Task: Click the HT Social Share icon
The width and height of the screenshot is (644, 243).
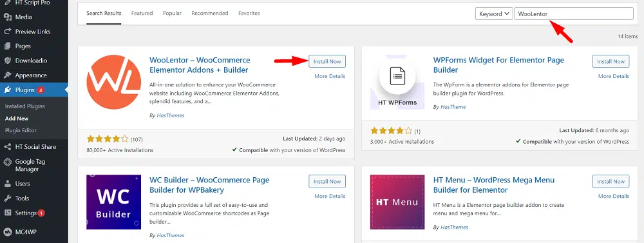Action: coord(7,147)
